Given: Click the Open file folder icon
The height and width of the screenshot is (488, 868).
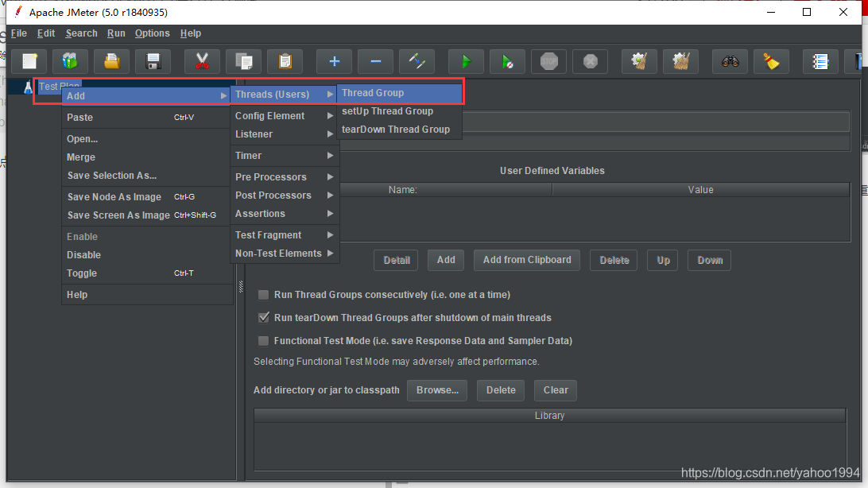Looking at the screenshot, I should pos(112,61).
